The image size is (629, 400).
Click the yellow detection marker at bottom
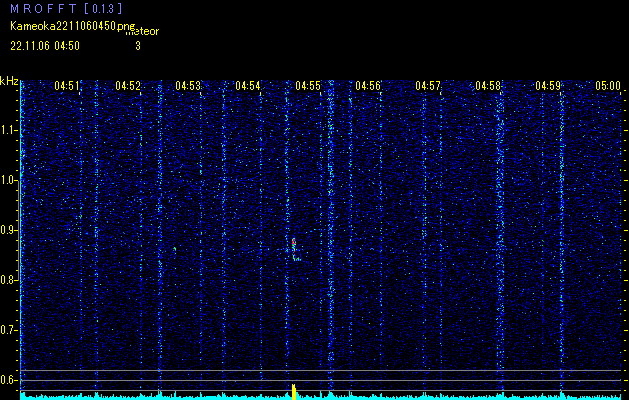coord(294,392)
